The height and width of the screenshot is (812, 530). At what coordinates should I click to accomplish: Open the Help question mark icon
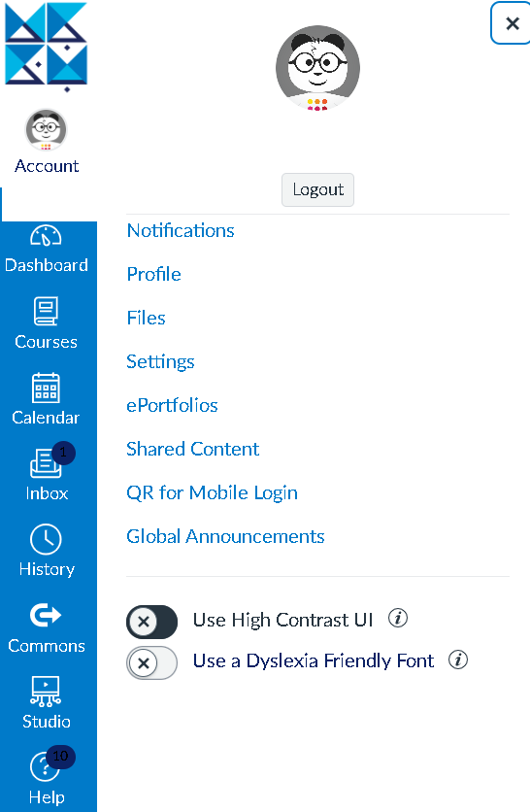point(46,767)
